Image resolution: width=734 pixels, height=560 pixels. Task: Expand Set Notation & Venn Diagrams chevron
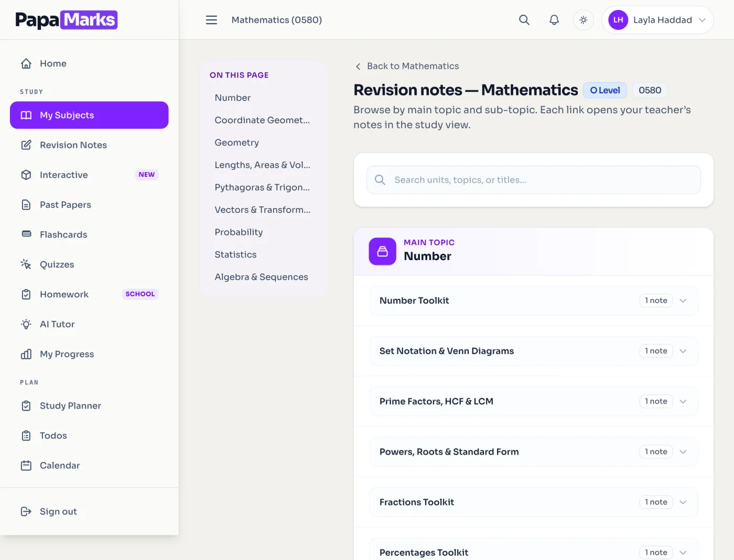pyautogui.click(x=683, y=351)
